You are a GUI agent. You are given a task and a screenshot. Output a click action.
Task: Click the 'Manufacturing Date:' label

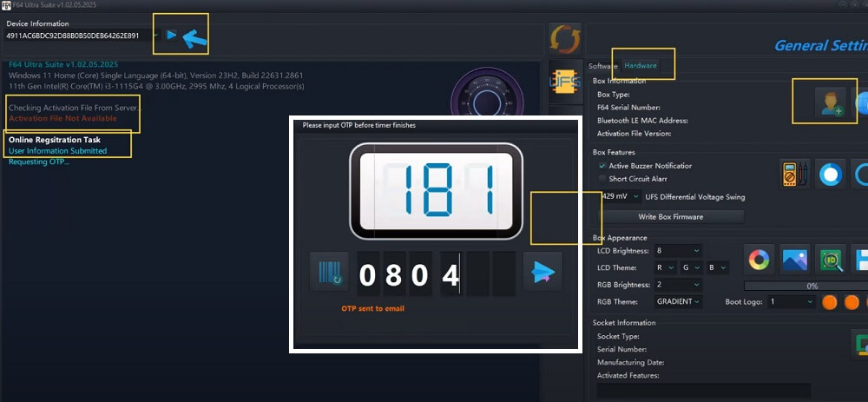(630, 363)
